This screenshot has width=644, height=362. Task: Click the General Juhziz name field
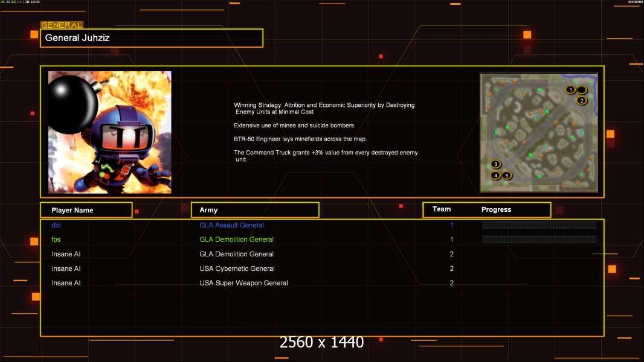(152, 38)
